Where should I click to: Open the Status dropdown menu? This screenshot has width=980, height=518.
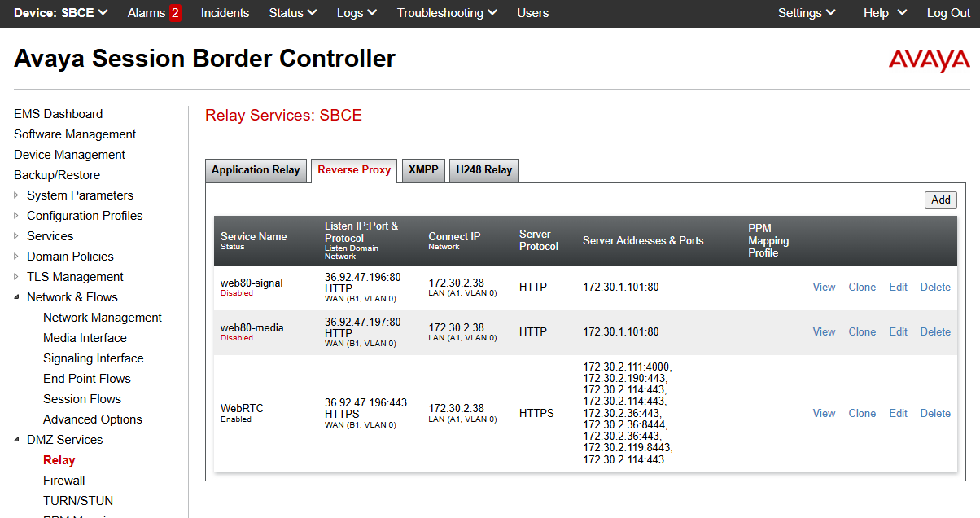pos(292,13)
